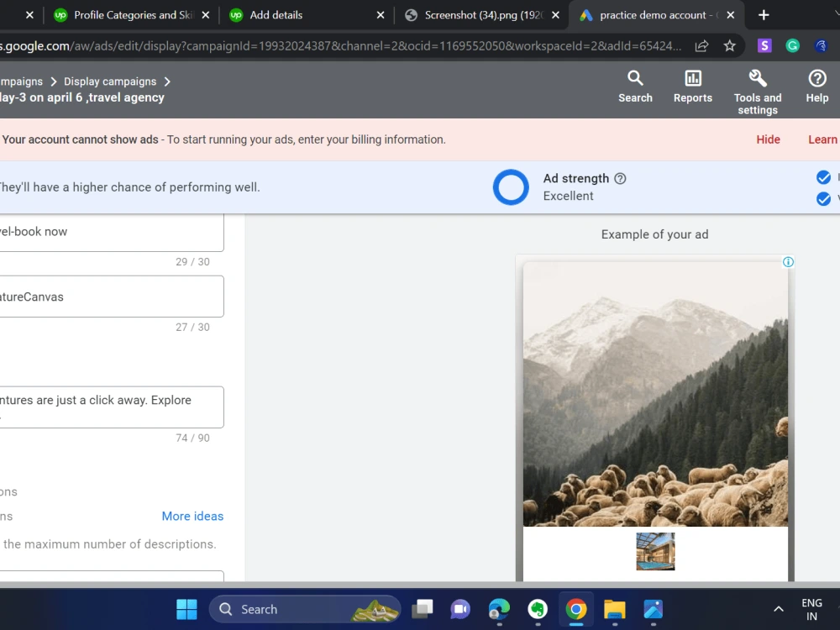
Task: Click the '74 / 90' character counter
Action: tap(192, 438)
